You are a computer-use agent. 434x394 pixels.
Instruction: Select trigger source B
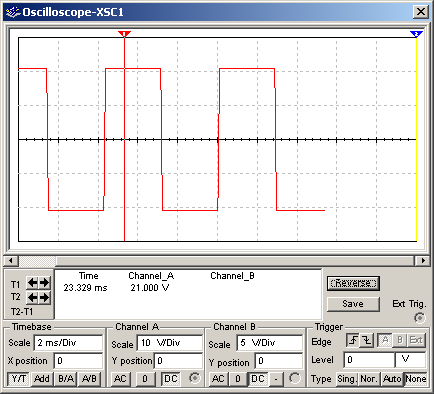tap(400, 340)
